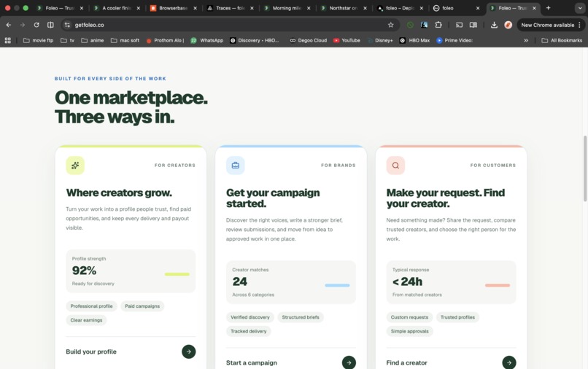
Task: Click the Custom requests tag
Action: [409, 317]
